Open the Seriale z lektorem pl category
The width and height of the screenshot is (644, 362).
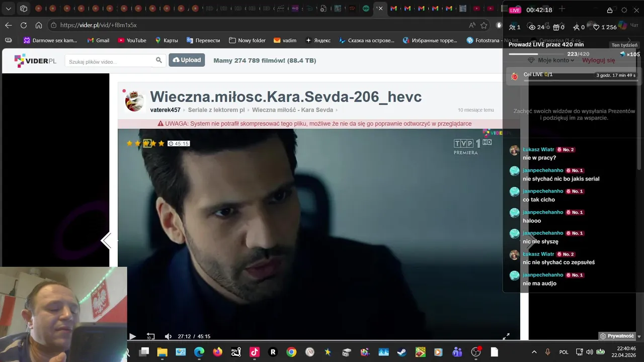pos(216,110)
